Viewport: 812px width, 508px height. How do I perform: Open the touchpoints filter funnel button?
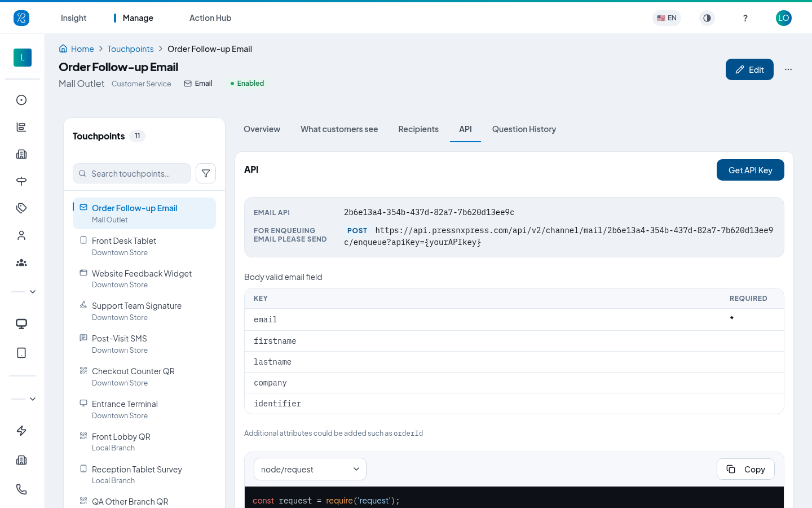pyautogui.click(x=206, y=173)
